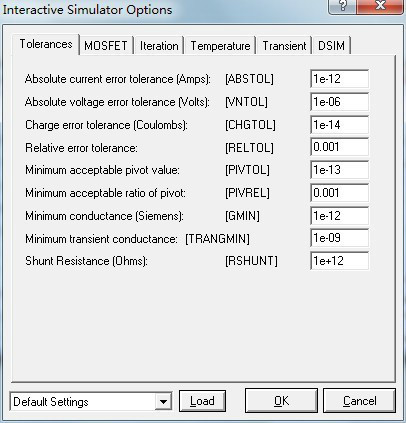Expand the Default Settings dropdown arrow

pyautogui.click(x=163, y=401)
